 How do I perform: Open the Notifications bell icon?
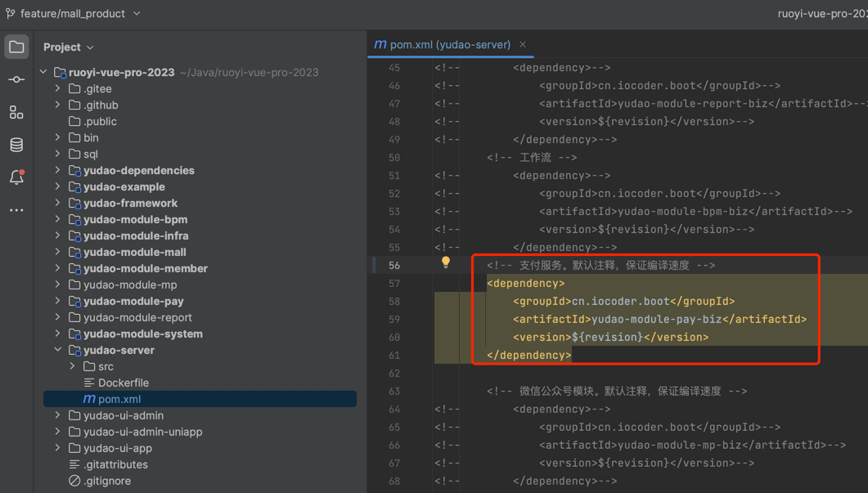[x=16, y=177]
